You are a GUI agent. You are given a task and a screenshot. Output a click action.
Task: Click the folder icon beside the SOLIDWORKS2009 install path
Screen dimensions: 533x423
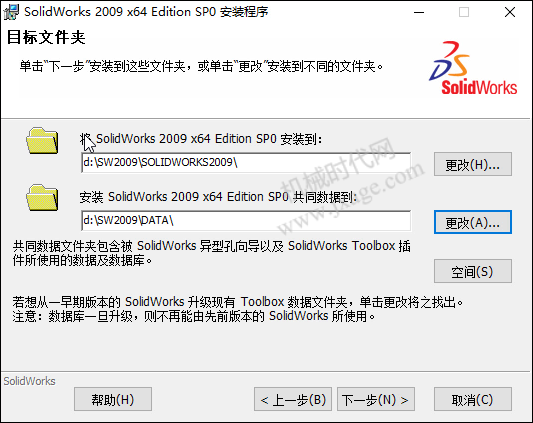pyautogui.click(x=42, y=140)
